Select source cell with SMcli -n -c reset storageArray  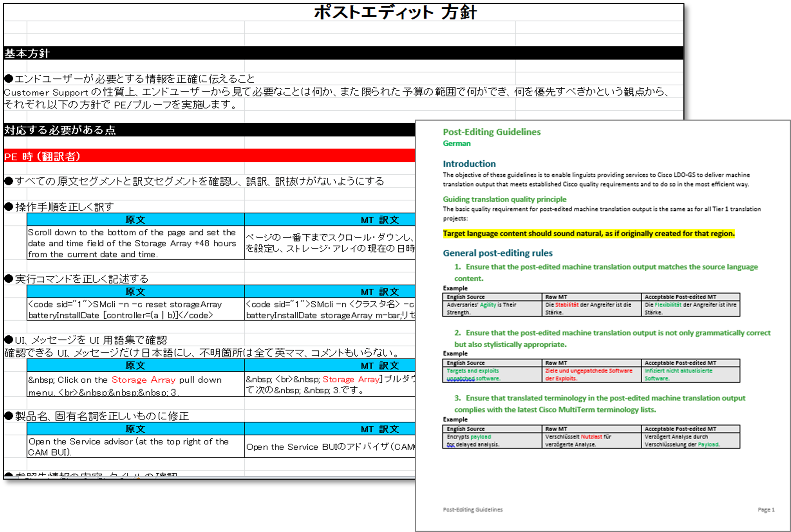point(136,309)
